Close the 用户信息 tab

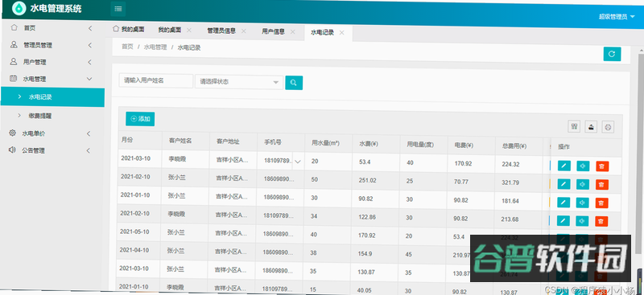(292, 32)
